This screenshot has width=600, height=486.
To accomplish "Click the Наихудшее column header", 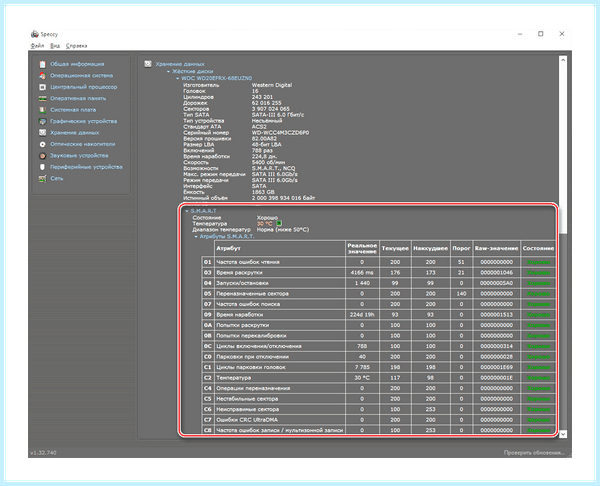I will (x=430, y=248).
